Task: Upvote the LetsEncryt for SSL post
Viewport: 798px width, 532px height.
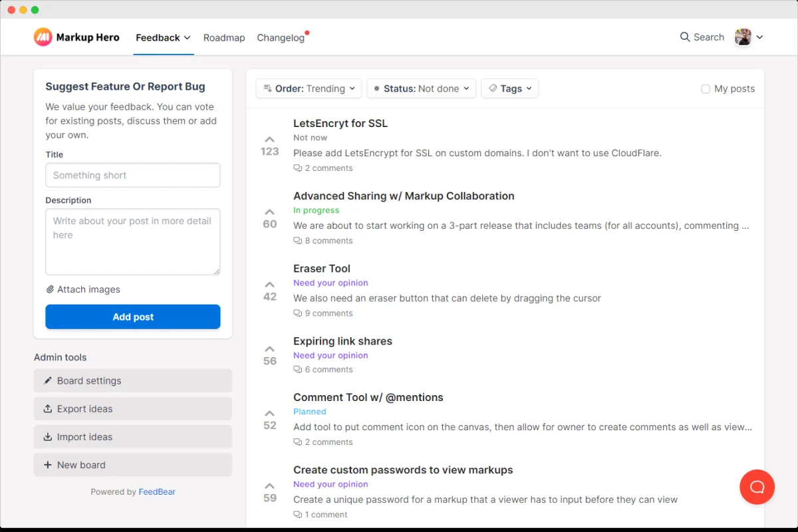Action: pyautogui.click(x=269, y=140)
